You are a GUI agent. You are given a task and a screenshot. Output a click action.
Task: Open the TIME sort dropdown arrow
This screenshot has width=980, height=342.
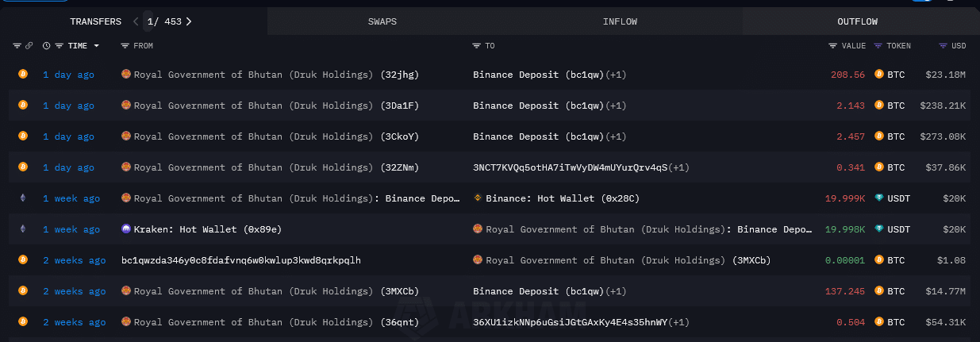[x=97, y=46]
